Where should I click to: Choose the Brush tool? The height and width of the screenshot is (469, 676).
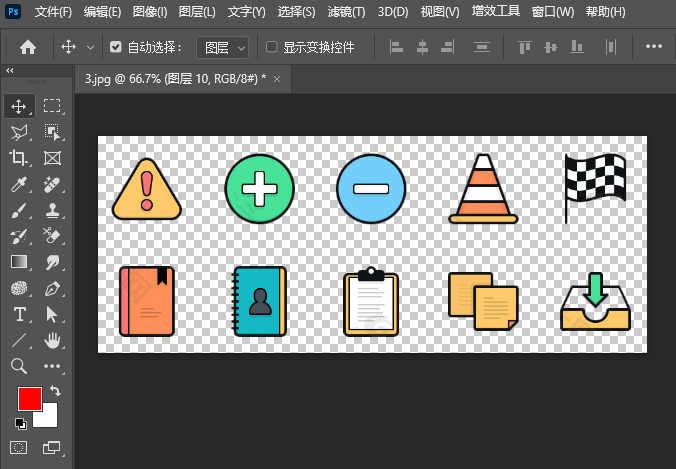tap(19, 210)
